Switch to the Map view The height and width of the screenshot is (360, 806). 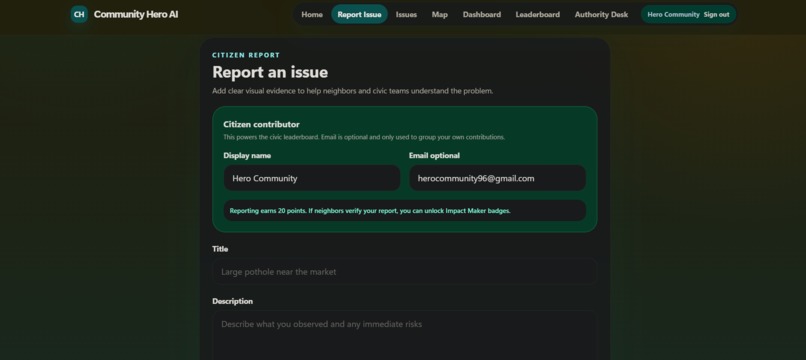(439, 14)
